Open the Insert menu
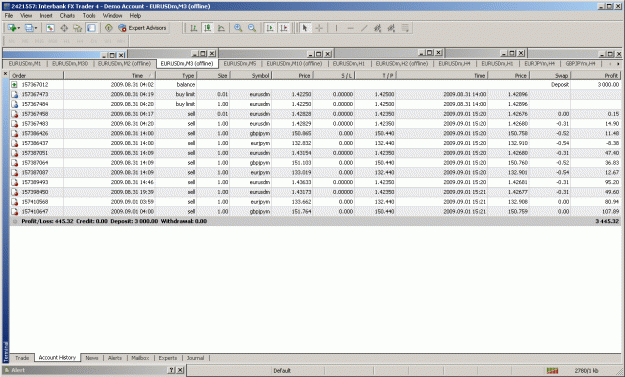625x377 pixels. [x=46, y=16]
